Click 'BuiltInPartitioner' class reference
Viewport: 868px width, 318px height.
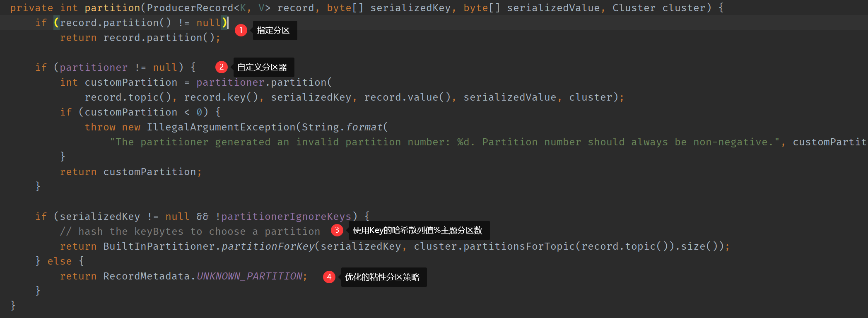[159, 246]
